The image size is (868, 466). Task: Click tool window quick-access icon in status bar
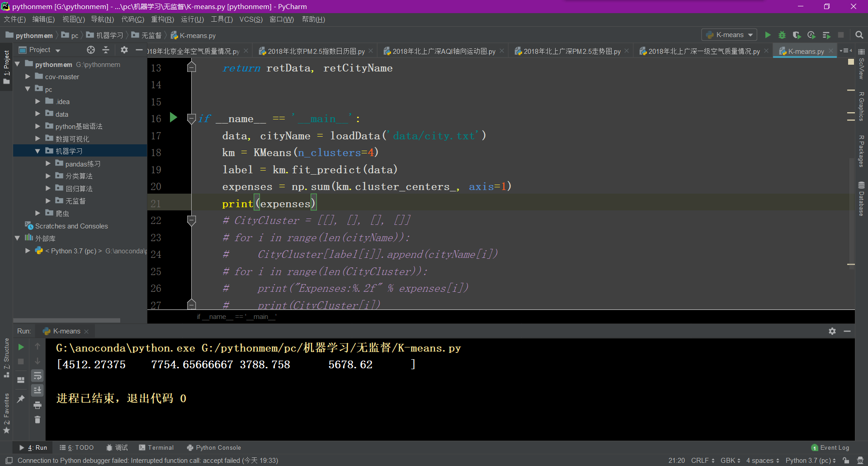9,460
